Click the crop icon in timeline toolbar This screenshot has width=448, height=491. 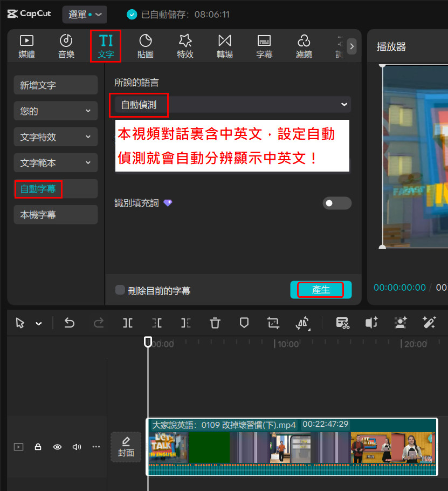273,323
